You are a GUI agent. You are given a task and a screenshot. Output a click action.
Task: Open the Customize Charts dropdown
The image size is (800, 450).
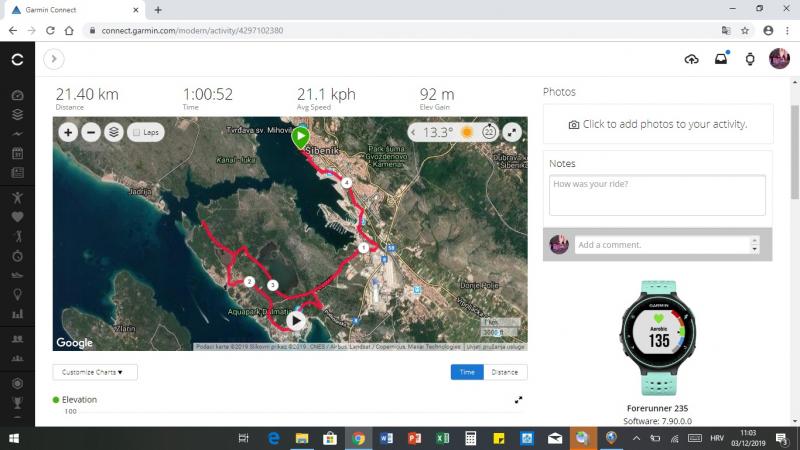[x=95, y=372]
